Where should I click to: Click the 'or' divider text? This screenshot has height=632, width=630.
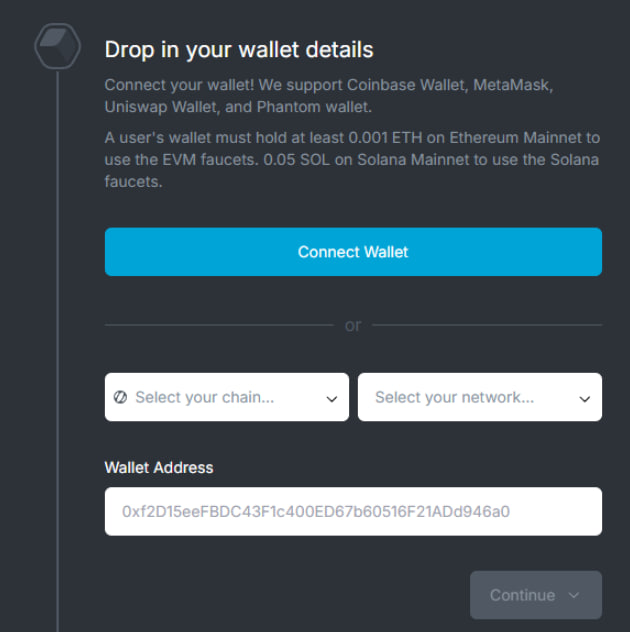tap(353, 325)
